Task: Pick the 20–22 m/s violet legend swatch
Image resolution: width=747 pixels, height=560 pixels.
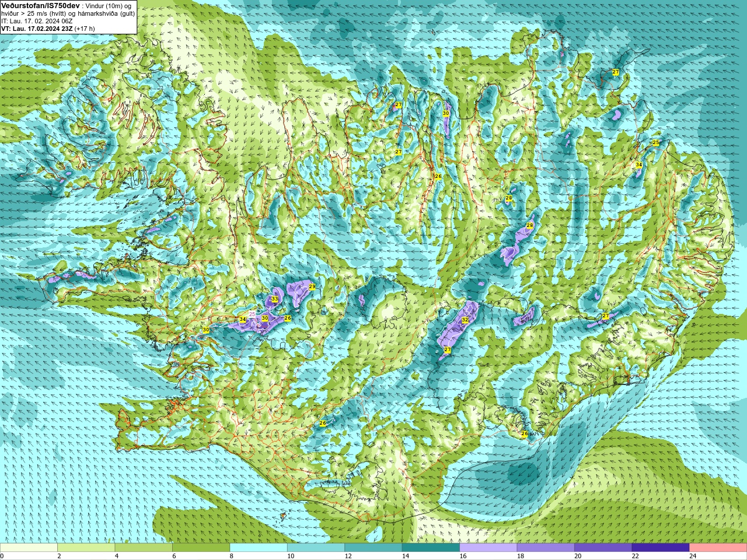Action: (603, 548)
